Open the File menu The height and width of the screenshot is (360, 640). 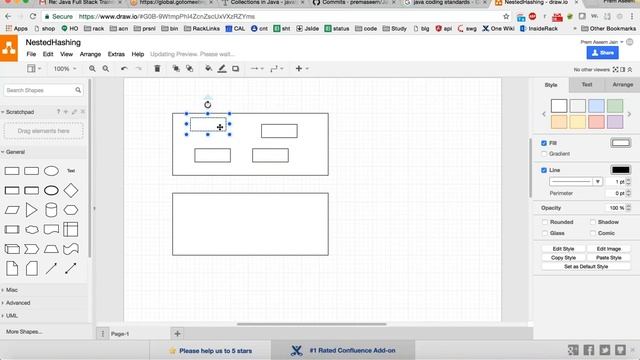point(31,54)
